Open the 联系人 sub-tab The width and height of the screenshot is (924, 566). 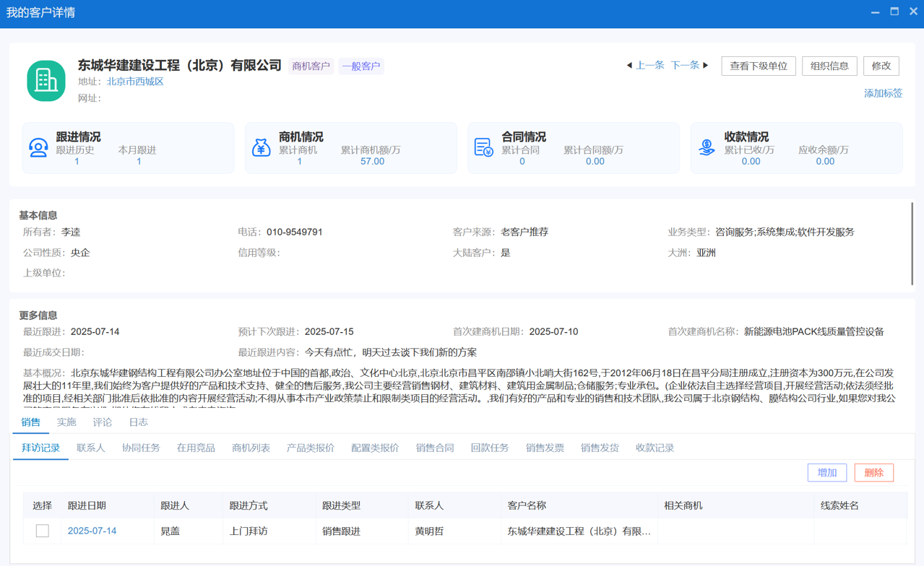[x=90, y=448]
